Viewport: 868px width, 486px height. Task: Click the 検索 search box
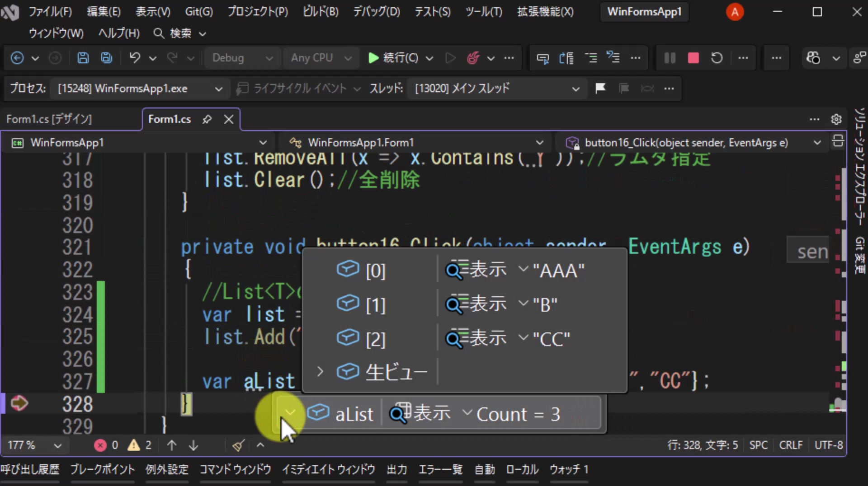180,33
